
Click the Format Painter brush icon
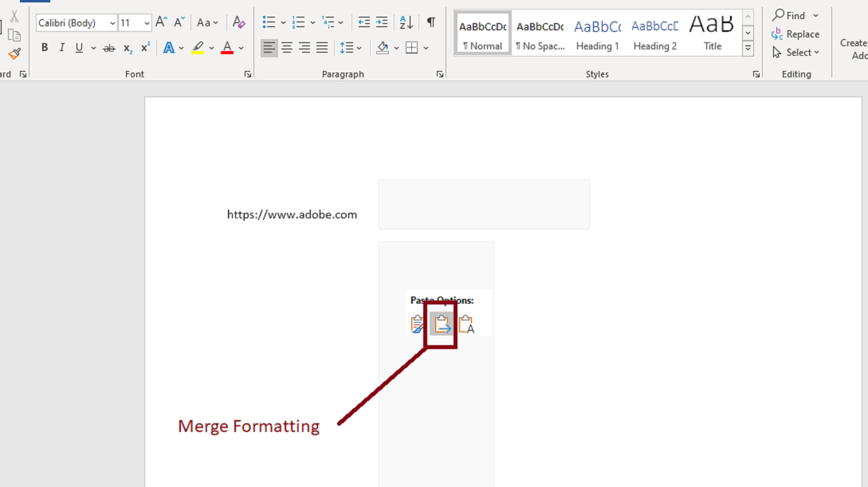point(15,54)
